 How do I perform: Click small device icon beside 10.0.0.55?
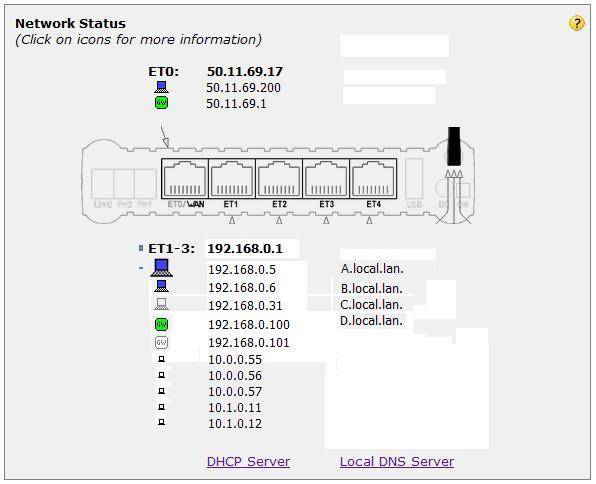point(162,359)
